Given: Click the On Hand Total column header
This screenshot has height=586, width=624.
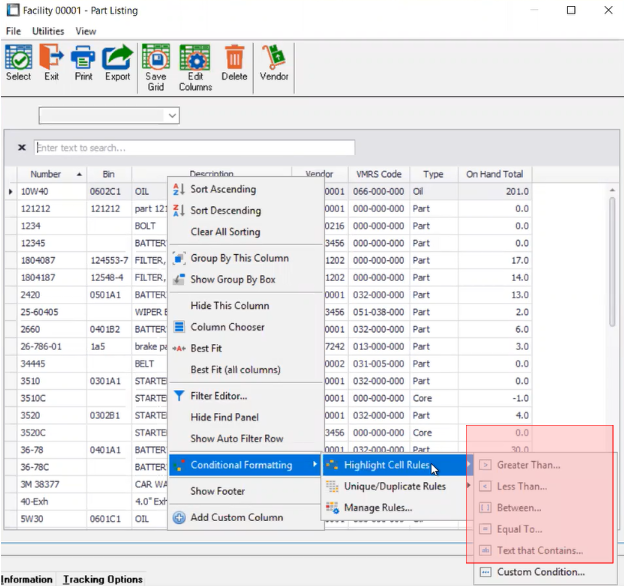Looking at the screenshot, I should pos(494,174).
